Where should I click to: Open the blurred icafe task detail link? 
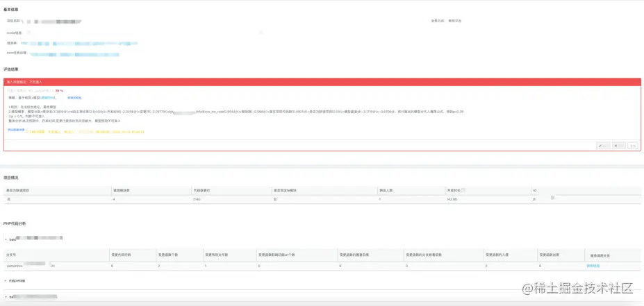point(74,53)
